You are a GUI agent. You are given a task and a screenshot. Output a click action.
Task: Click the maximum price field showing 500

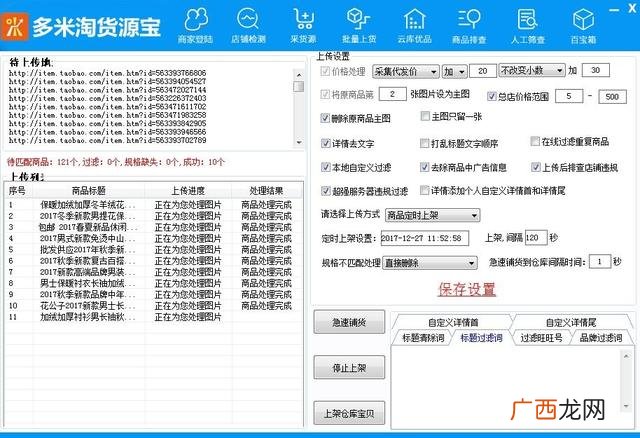pyautogui.click(x=612, y=97)
